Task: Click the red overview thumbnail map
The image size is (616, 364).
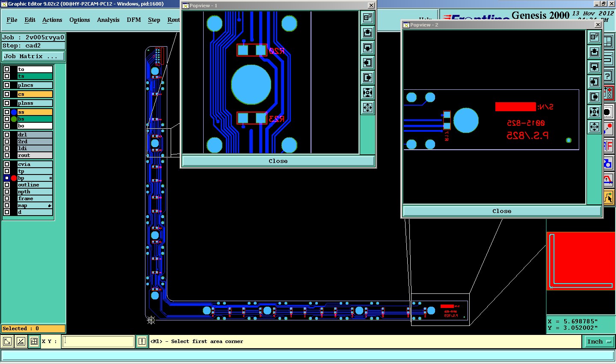Action: (581, 261)
